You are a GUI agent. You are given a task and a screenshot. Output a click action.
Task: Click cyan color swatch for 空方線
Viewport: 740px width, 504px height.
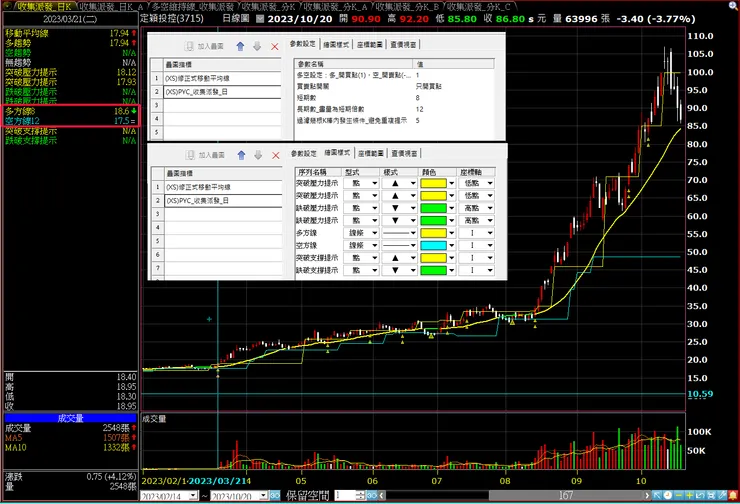433,245
